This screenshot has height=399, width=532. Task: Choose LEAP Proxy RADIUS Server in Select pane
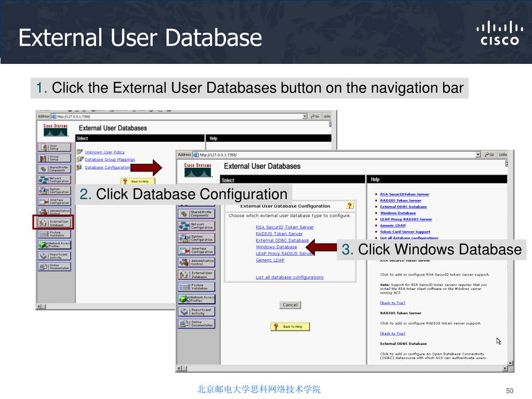[x=284, y=254]
